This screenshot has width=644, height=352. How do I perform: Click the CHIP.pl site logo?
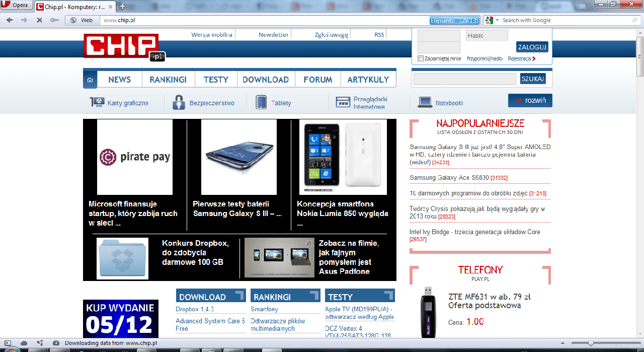pyautogui.click(x=124, y=47)
